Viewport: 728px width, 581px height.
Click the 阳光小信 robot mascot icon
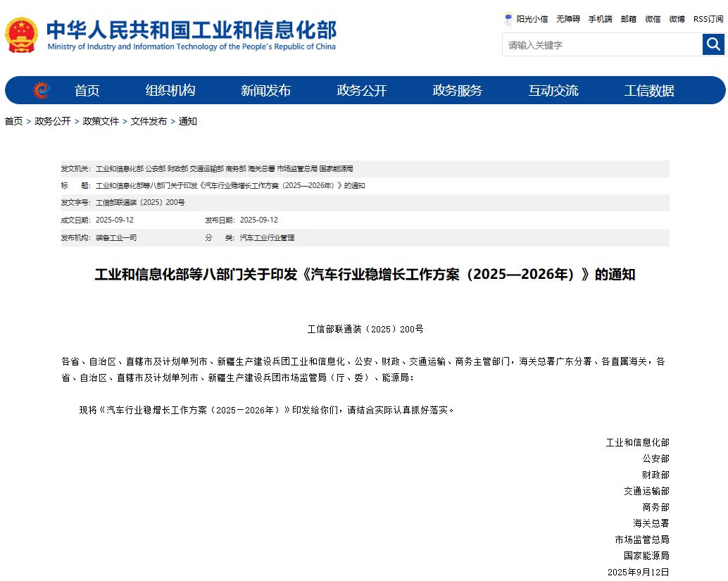[508, 19]
